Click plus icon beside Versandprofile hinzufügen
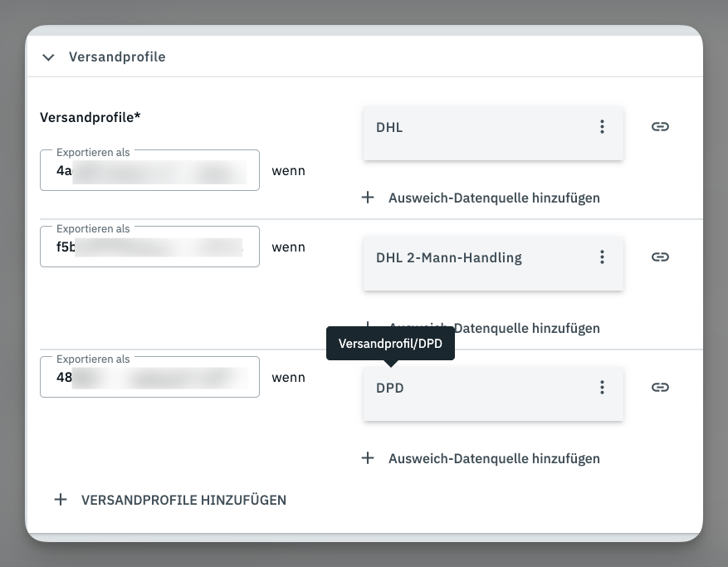Image resolution: width=728 pixels, height=567 pixels. (x=61, y=500)
